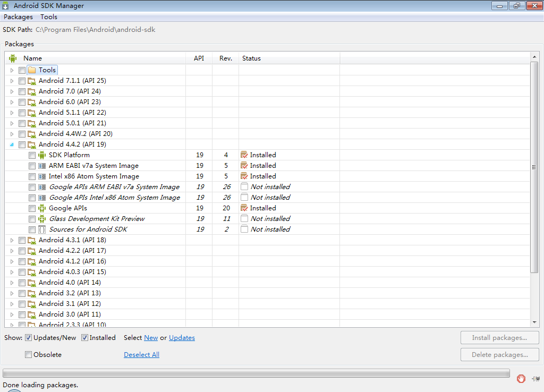Click the Android 4.4.2 (API 19) folder icon
The image size is (544, 392).
tap(32, 144)
